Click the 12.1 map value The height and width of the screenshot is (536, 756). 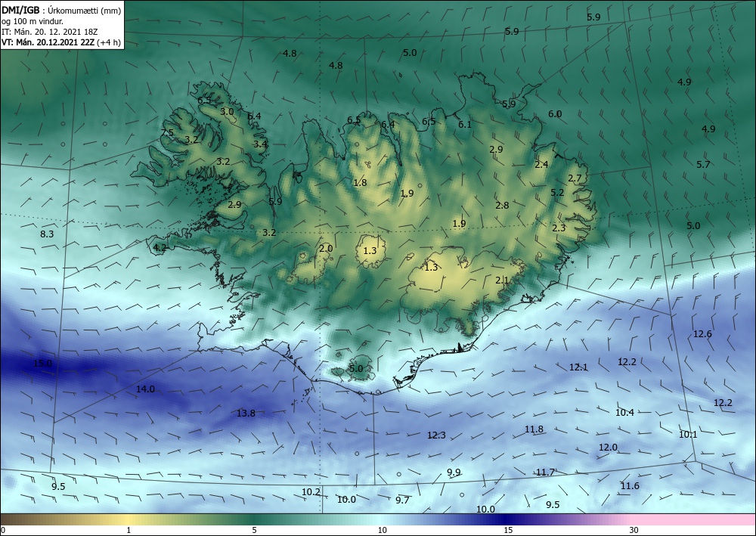[578, 367]
